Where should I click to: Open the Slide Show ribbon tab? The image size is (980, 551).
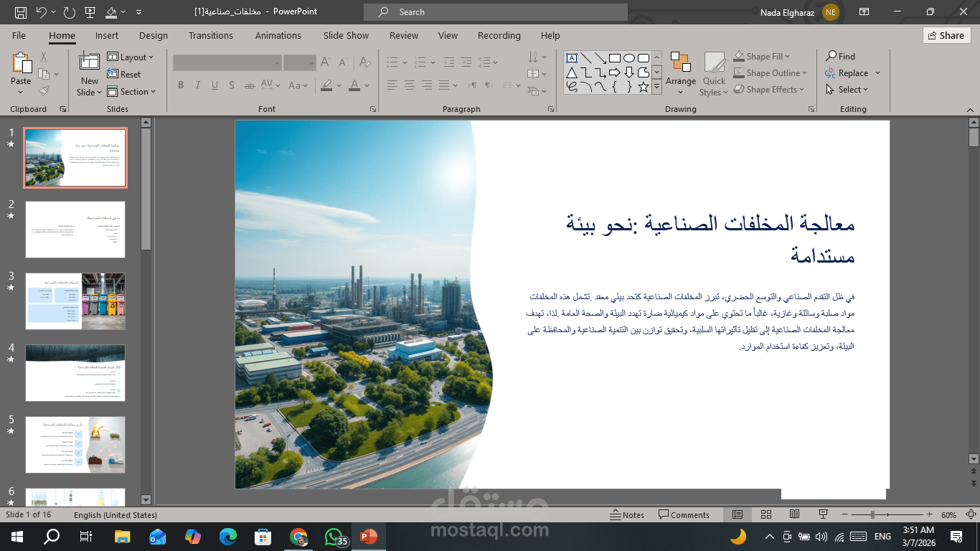pos(346,35)
